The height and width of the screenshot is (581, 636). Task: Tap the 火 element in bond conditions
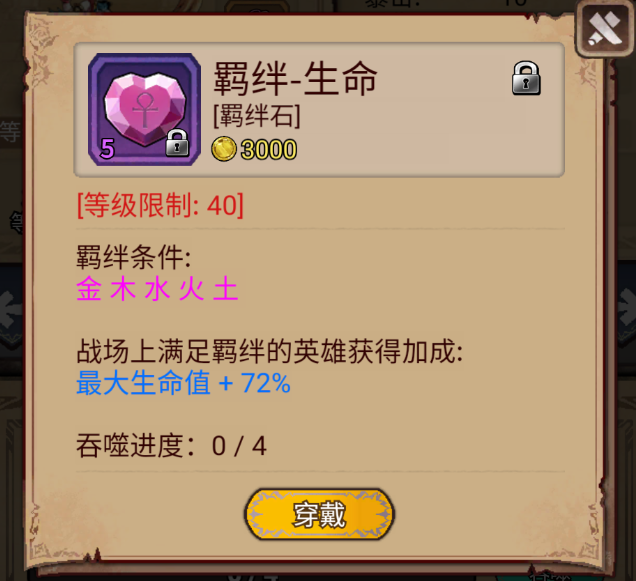tap(191, 289)
